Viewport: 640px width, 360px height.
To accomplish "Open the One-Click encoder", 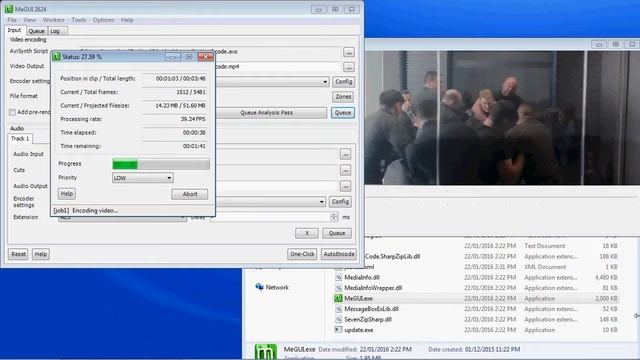I will point(302,254).
